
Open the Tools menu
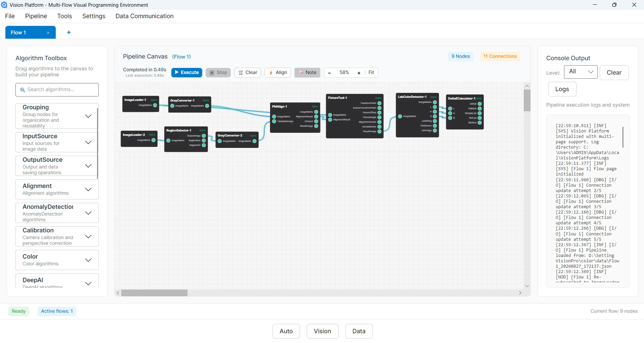point(65,16)
